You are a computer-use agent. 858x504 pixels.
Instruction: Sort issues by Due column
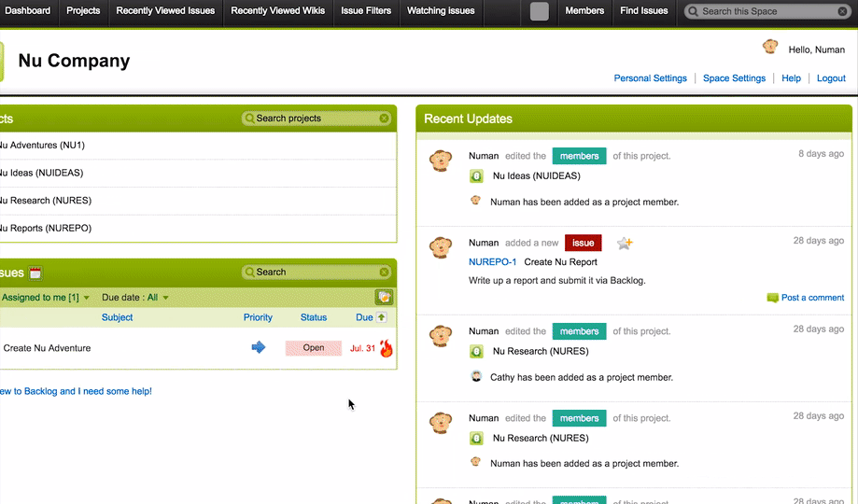coord(364,317)
